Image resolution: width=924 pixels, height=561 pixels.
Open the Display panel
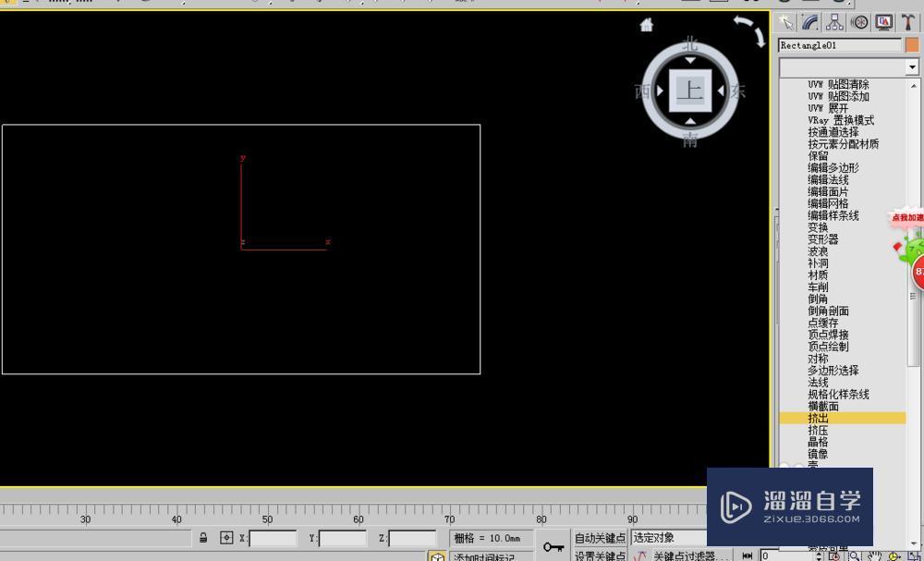(x=883, y=21)
